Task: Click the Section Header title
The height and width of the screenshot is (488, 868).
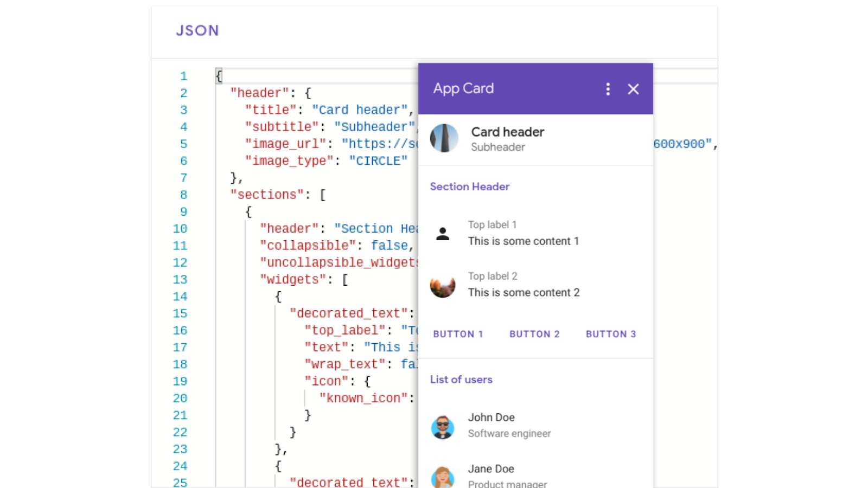Action: [470, 187]
